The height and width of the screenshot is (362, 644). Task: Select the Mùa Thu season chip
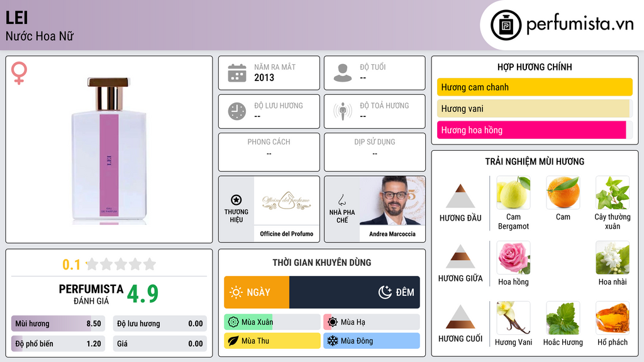pyautogui.click(x=272, y=341)
